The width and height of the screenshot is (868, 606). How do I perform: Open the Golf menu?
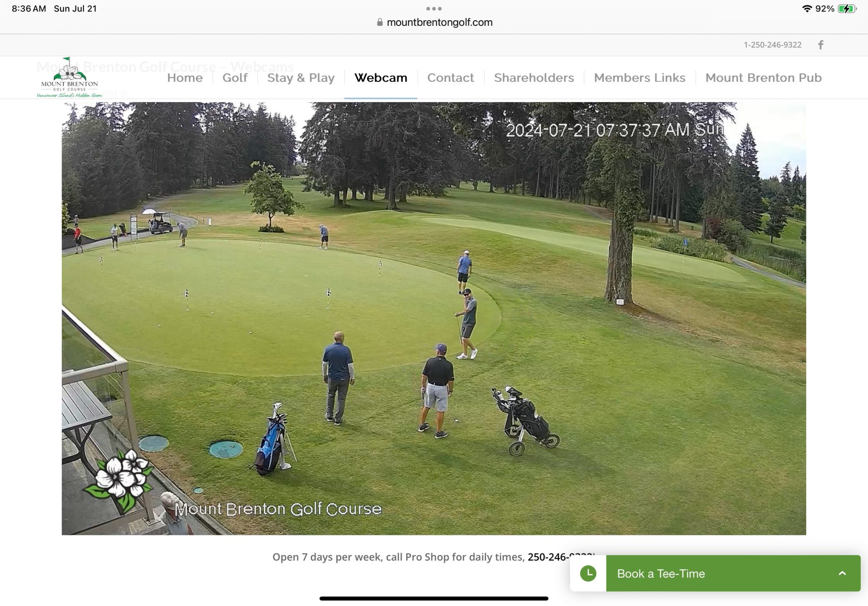click(x=235, y=77)
